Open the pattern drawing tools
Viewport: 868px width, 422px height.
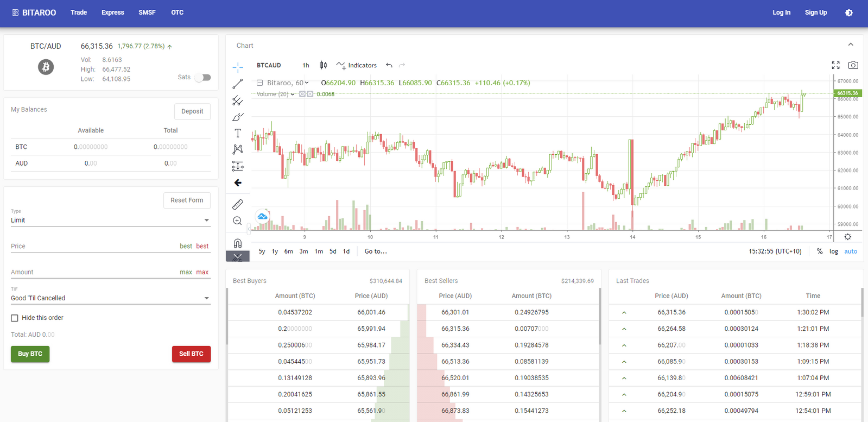tap(238, 149)
